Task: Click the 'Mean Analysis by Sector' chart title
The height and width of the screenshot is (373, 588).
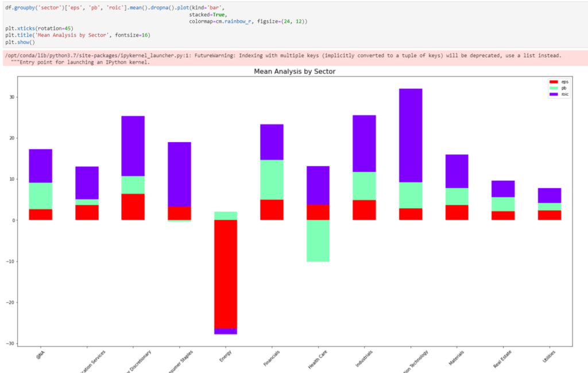Action: pyautogui.click(x=295, y=72)
